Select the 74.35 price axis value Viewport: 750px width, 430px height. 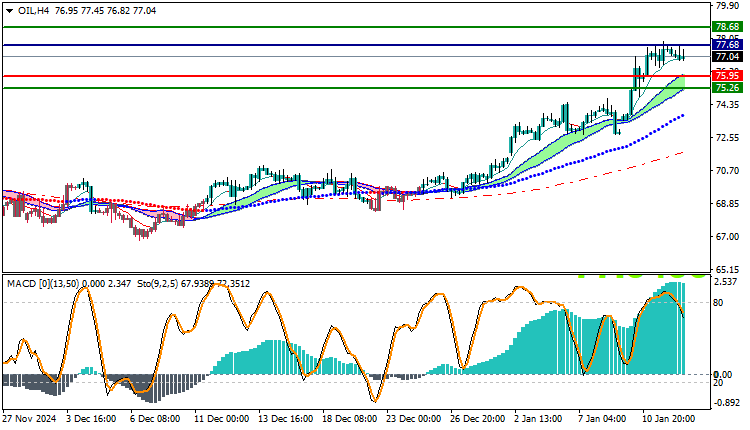[x=727, y=105]
